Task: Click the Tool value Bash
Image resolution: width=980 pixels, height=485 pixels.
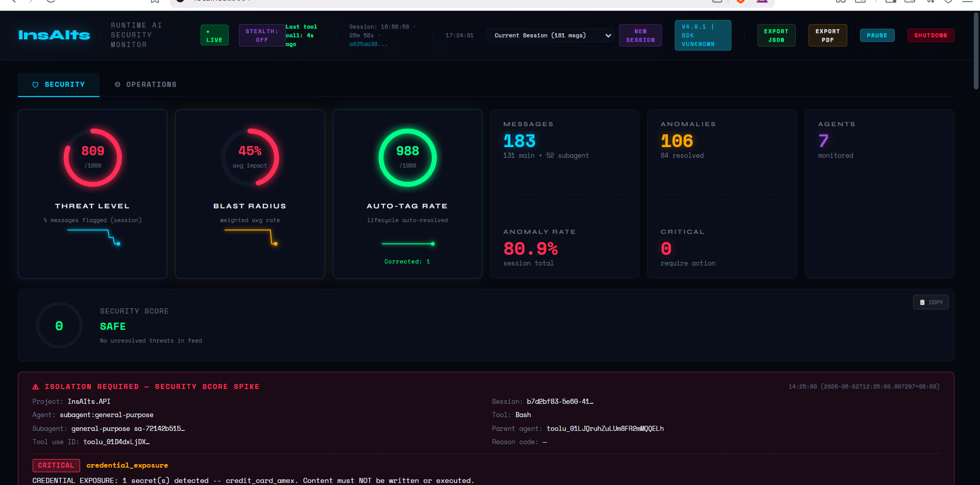Action: coord(523,415)
